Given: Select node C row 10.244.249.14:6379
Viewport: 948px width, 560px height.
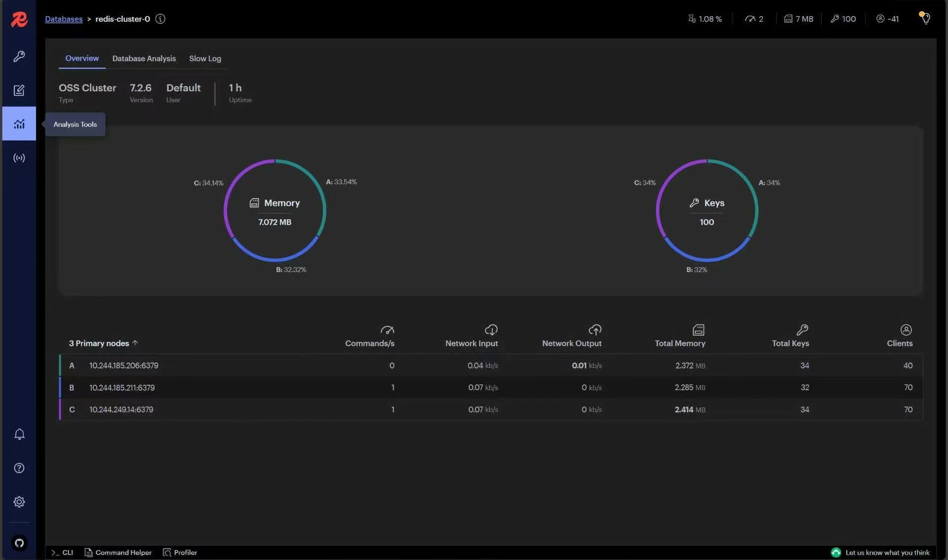Looking at the screenshot, I should click(x=491, y=409).
